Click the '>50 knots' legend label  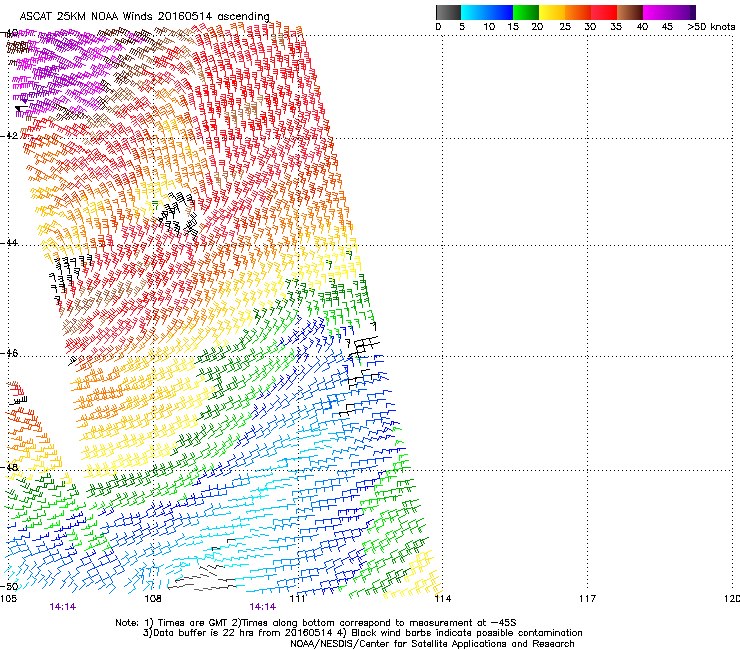point(711,26)
